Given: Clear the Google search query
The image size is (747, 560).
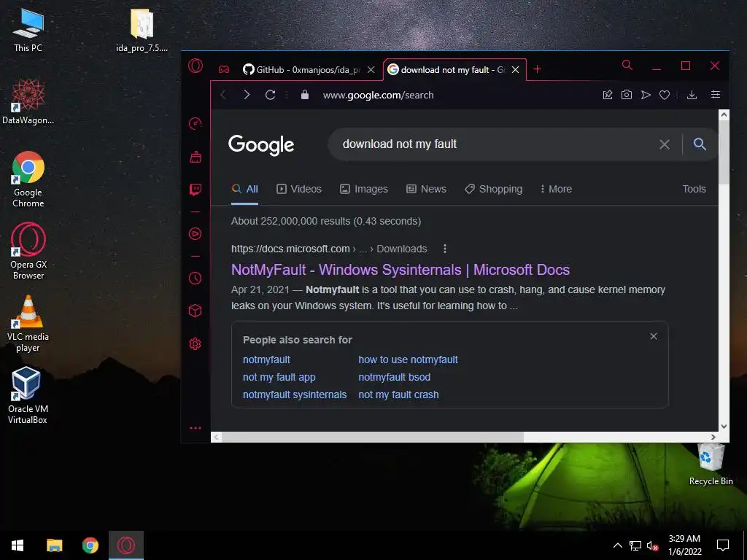Looking at the screenshot, I should (x=664, y=144).
